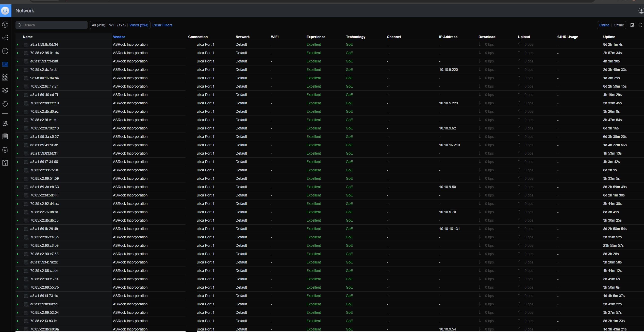The height and width of the screenshot is (332, 644).
Task: Click the magnifier icon in Search box
Action: 20,25
